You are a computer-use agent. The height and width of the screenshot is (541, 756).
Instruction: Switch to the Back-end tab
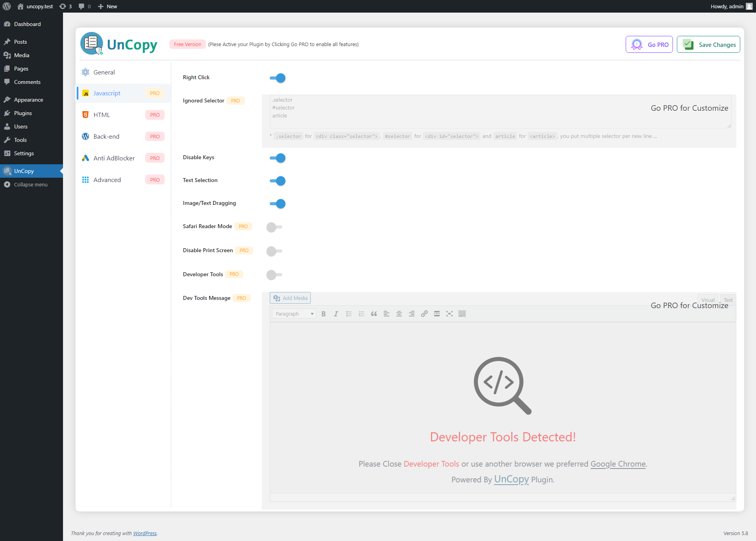(123, 136)
